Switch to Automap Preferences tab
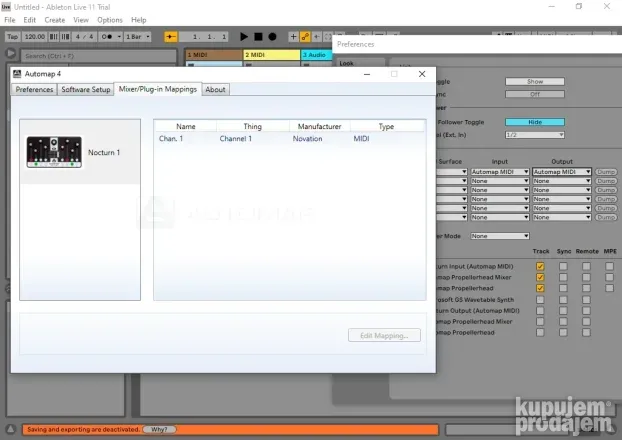Image resolution: width=622 pixels, height=440 pixels. (34, 89)
